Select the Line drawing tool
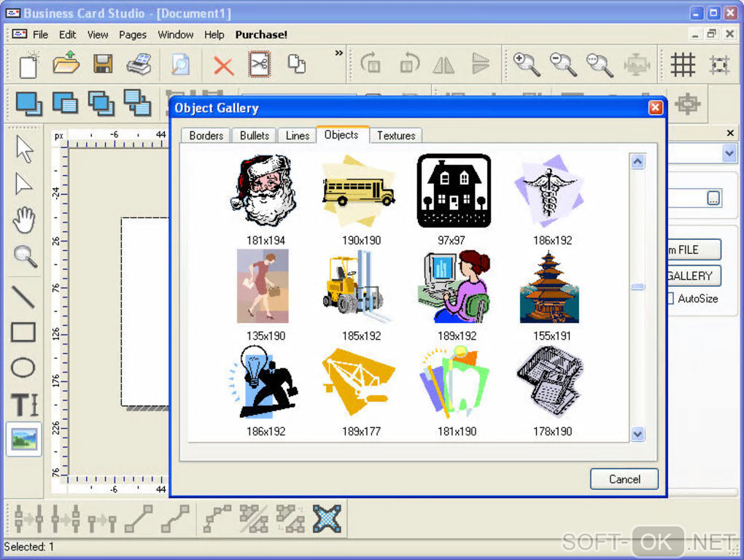This screenshot has height=560, width=744. tap(23, 297)
